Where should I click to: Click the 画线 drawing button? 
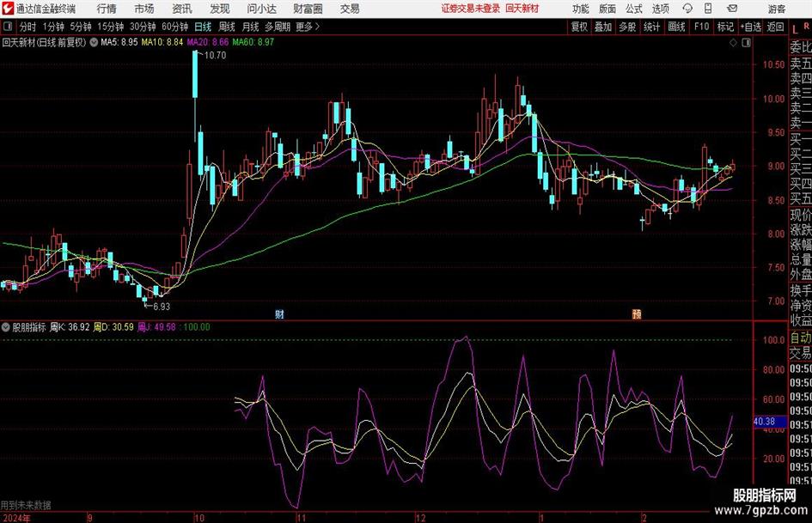coord(676,27)
